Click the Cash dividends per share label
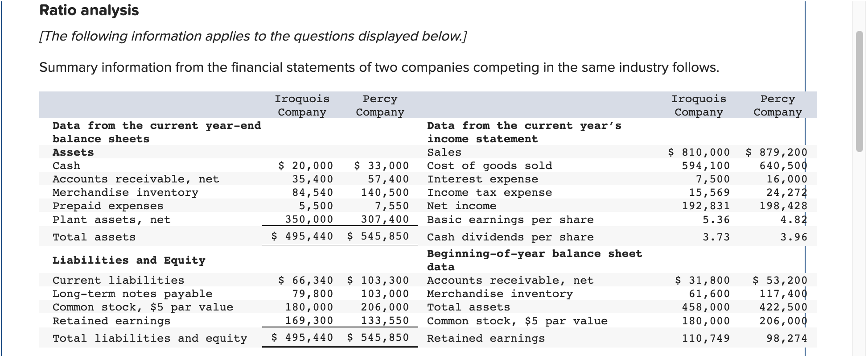 pyautogui.click(x=510, y=237)
